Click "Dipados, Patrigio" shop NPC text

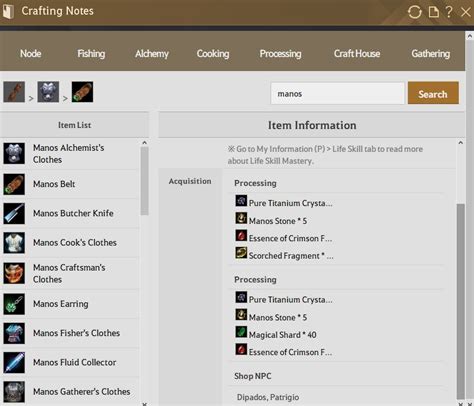tap(268, 397)
